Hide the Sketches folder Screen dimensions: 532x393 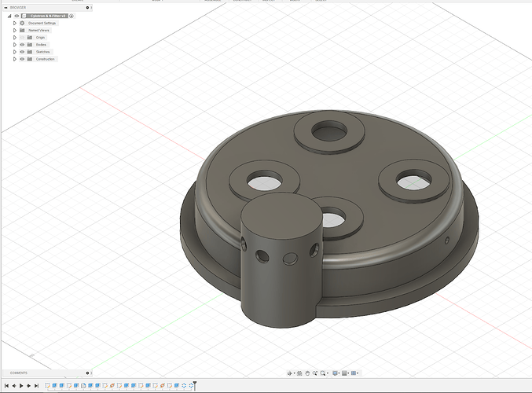tap(22, 52)
